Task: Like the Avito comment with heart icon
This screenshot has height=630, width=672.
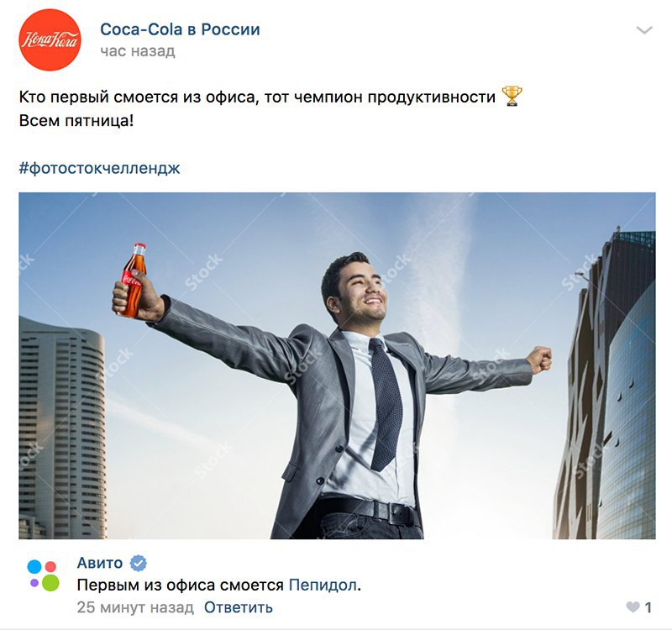Action: click(633, 606)
